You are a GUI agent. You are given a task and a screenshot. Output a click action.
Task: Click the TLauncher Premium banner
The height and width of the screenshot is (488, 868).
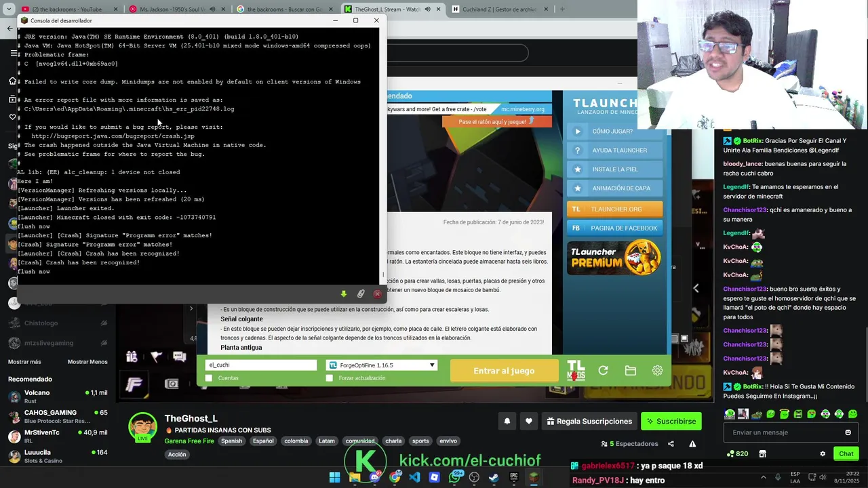(614, 257)
